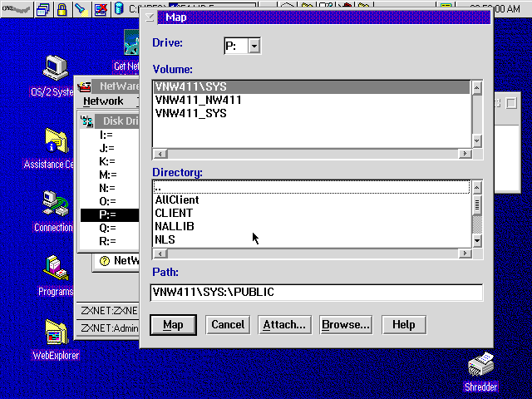Click the Directory vertical scrollbar thumb
532x399 pixels.
tap(476, 204)
